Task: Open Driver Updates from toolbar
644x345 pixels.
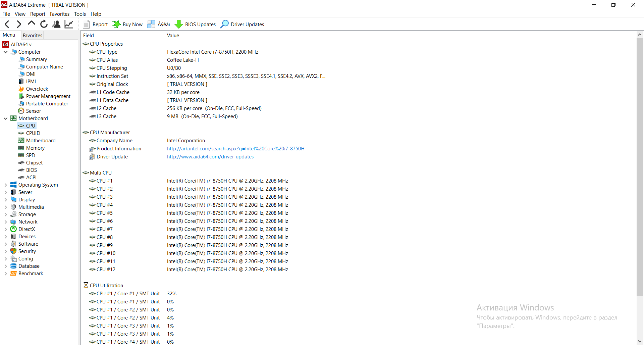Action: click(x=242, y=24)
